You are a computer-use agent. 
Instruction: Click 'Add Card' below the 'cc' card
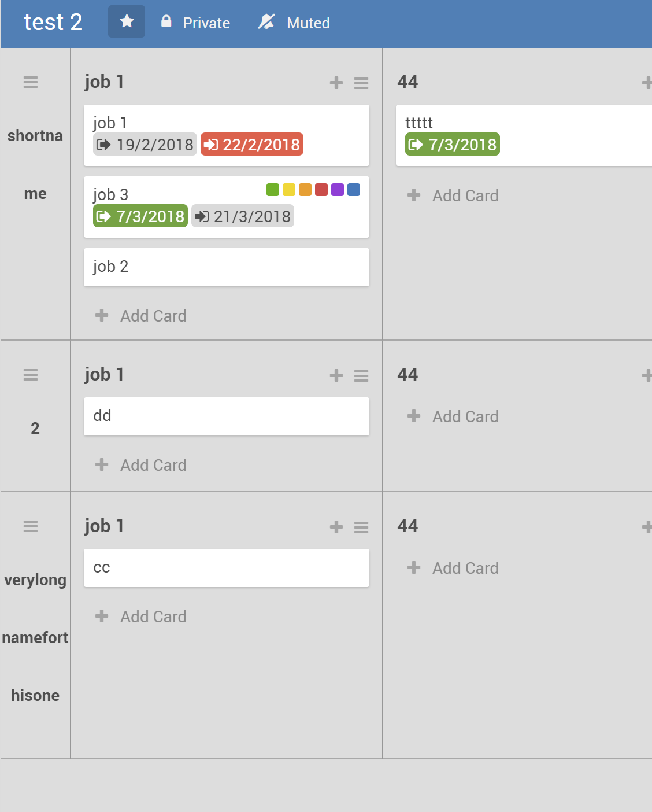pos(140,617)
